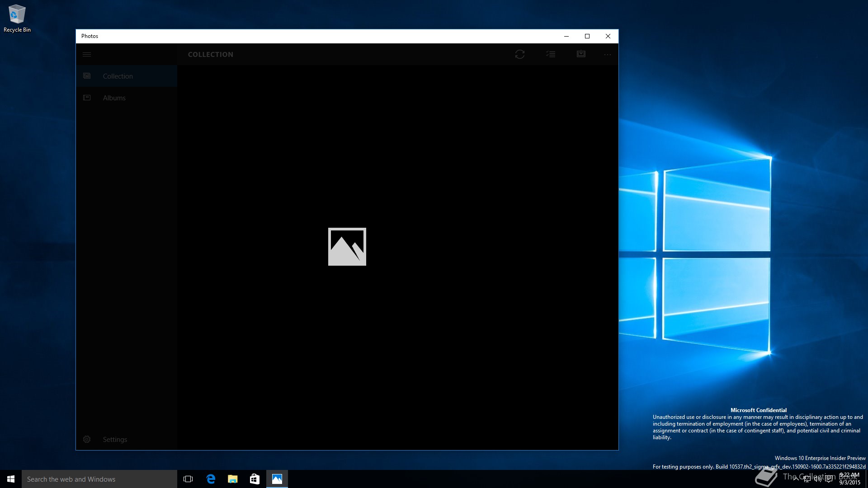This screenshot has height=488, width=868.
Task: Select Collection in the Photos sidebar
Action: pos(127,76)
